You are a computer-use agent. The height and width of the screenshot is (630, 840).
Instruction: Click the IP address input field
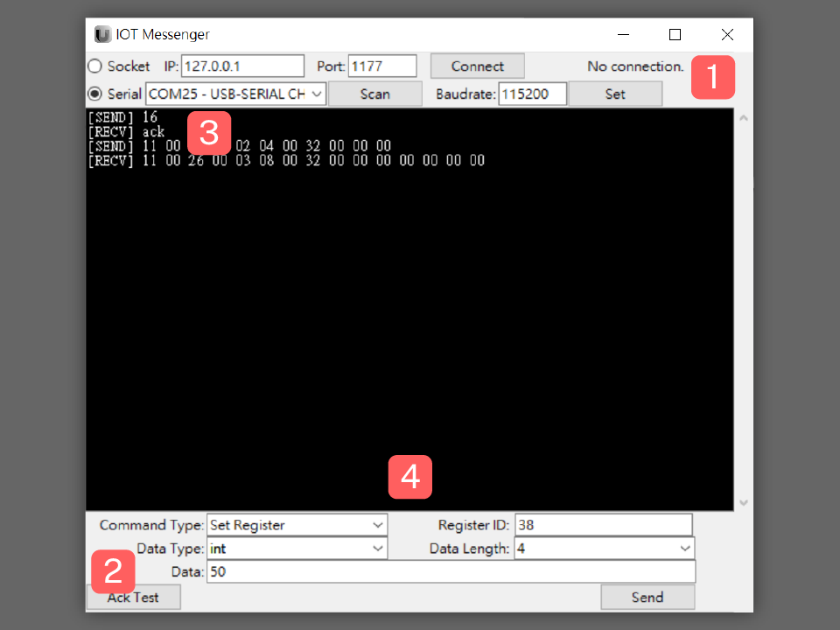[242, 66]
